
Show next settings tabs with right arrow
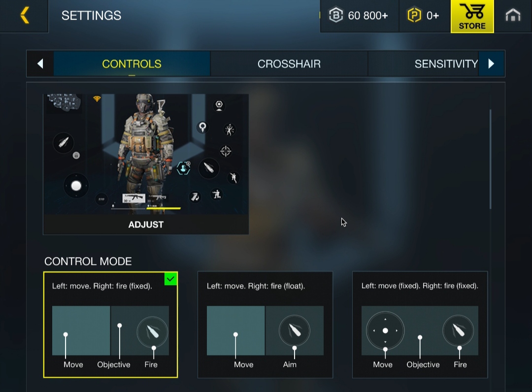[x=491, y=64]
